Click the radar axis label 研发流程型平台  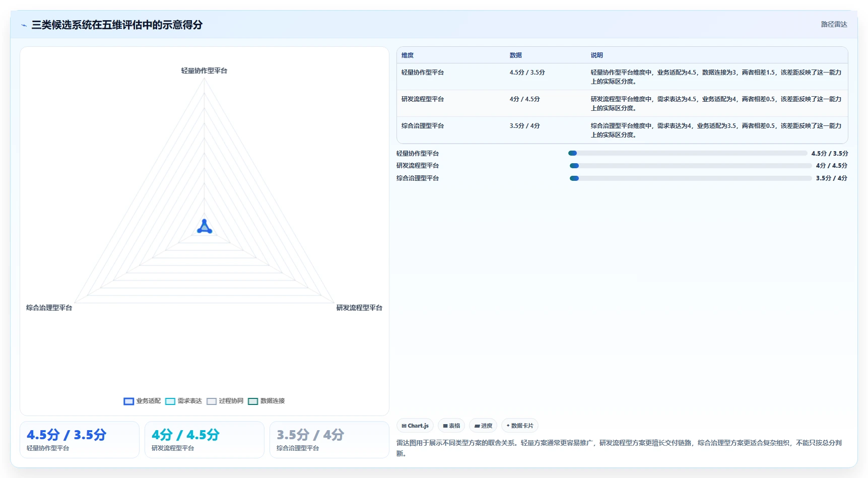tap(359, 308)
